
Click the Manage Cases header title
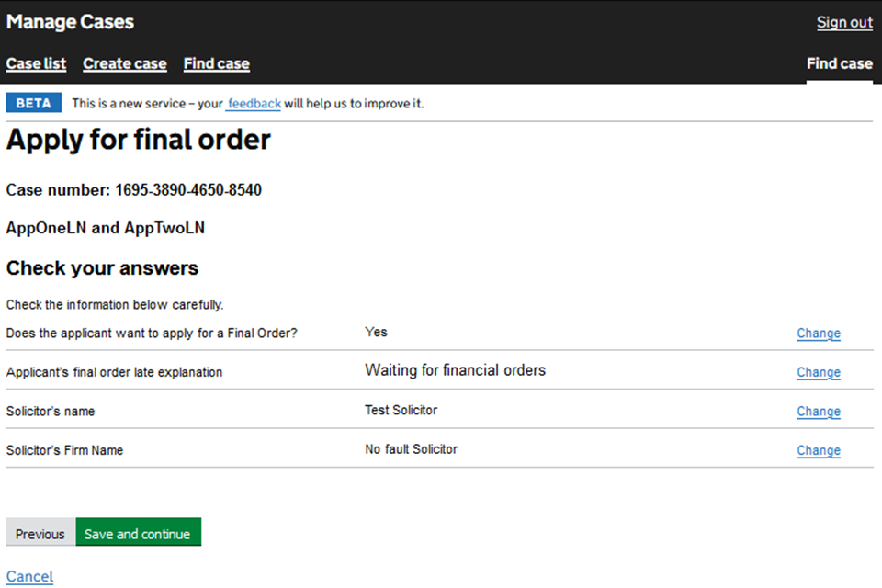[70, 22]
